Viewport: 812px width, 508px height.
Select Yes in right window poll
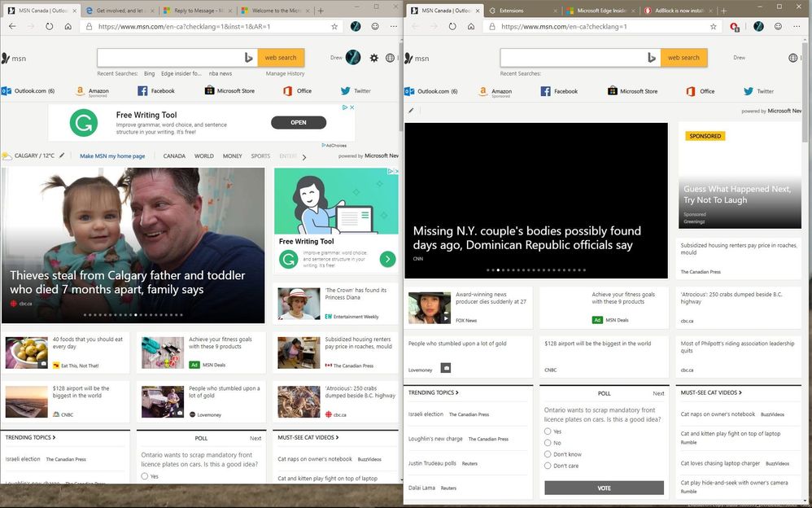548,431
